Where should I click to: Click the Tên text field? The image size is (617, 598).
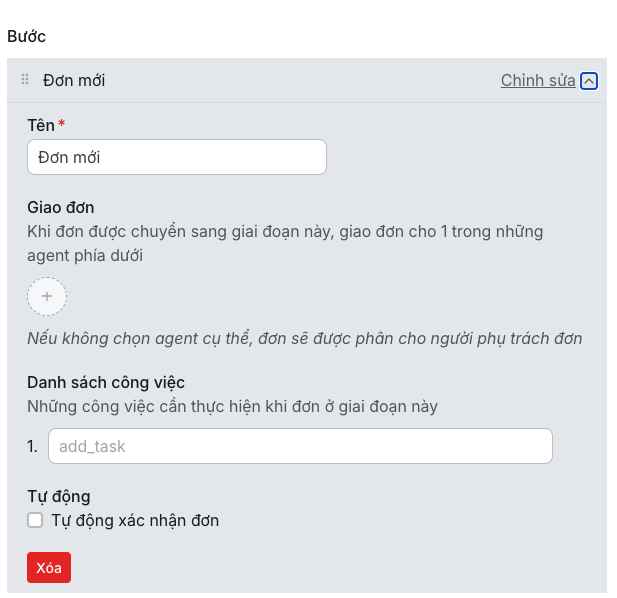click(x=177, y=157)
